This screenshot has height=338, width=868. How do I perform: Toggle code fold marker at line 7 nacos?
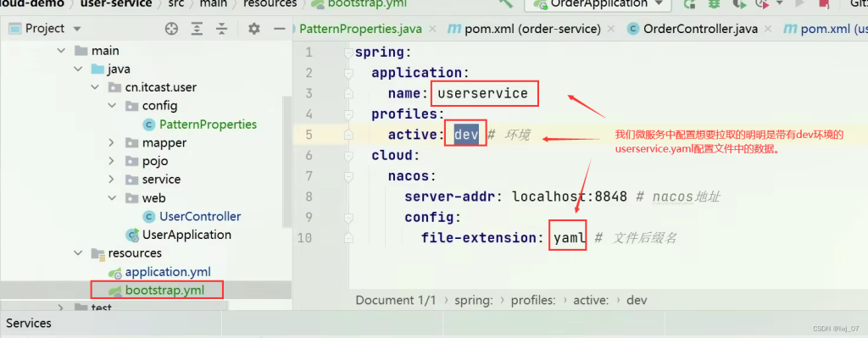pos(348,176)
